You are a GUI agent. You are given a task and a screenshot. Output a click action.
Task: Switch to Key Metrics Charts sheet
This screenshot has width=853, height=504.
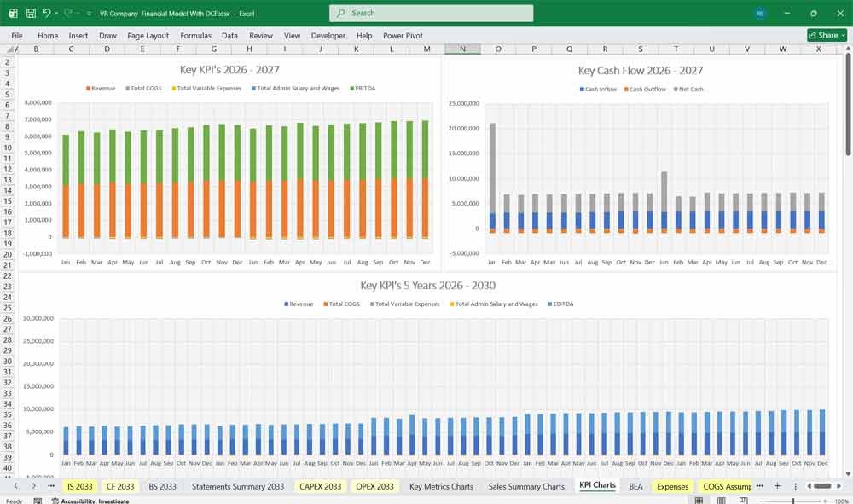[x=441, y=486]
